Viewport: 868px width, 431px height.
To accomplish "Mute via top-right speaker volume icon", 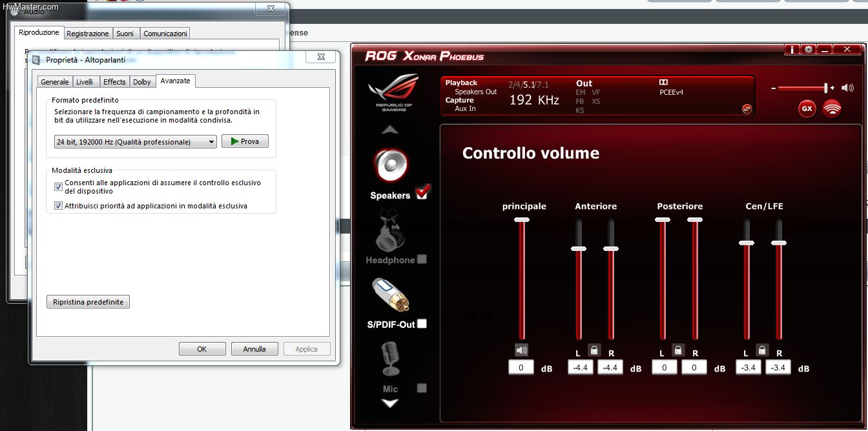I will pyautogui.click(x=847, y=88).
